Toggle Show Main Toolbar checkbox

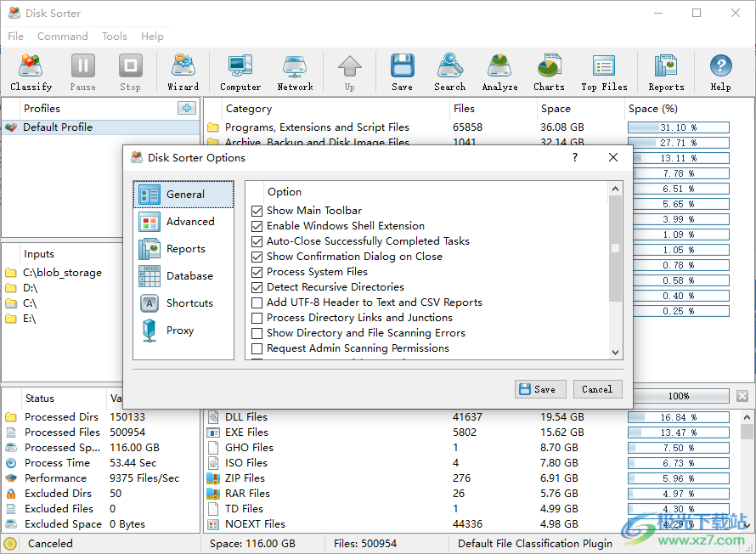pos(257,211)
